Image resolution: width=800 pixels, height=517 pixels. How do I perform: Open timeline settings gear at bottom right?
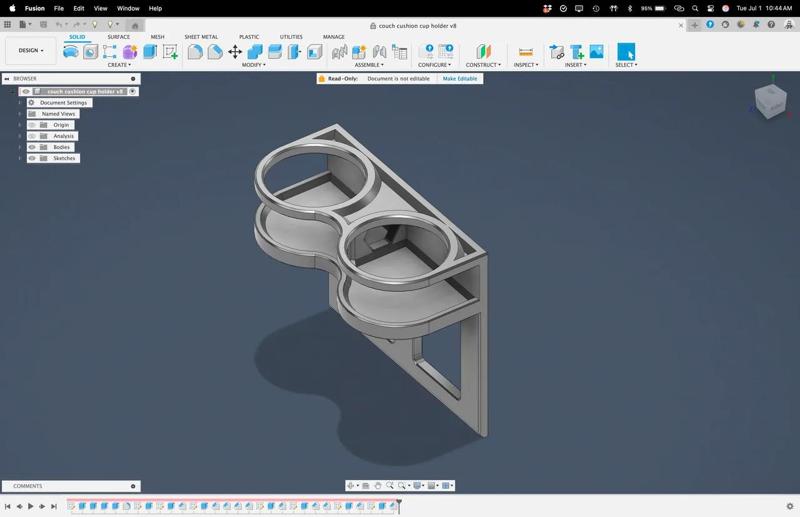pos(789,506)
